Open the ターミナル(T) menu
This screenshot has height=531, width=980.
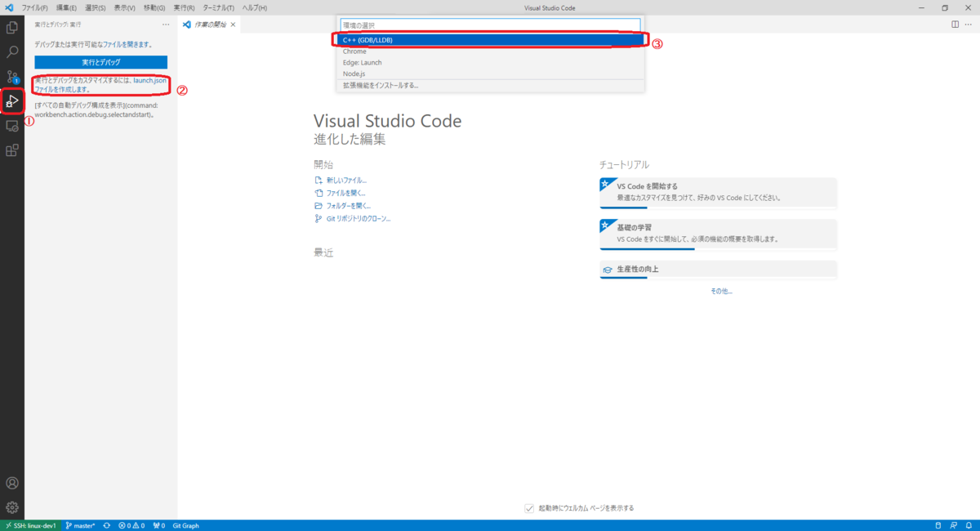pyautogui.click(x=219, y=7)
